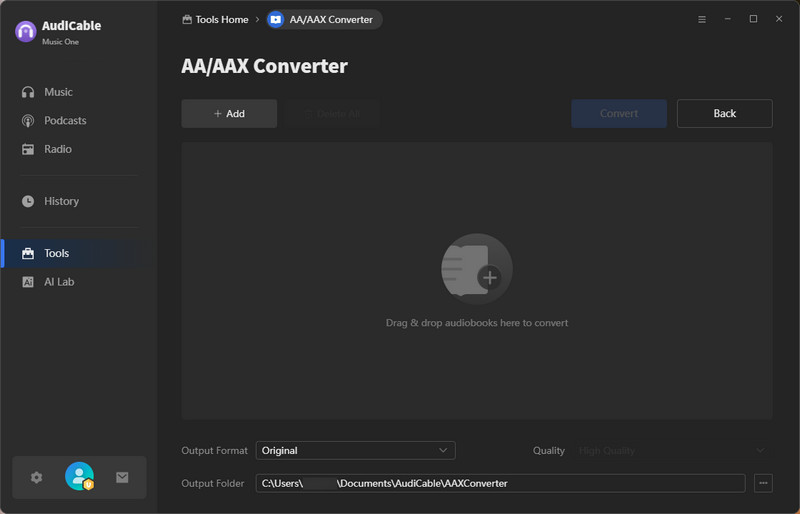Open History in sidebar
Image resolution: width=800 pixels, height=514 pixels.
tap(50, 201)
